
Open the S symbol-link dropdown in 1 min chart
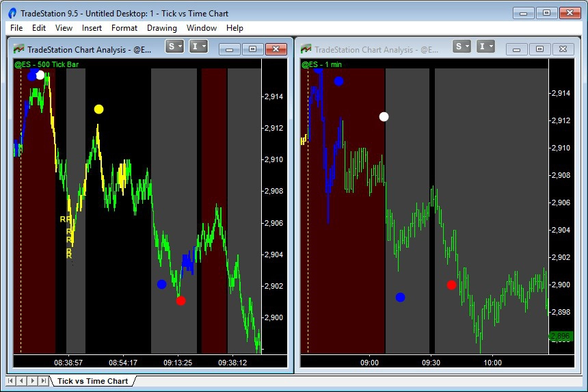(x=462, y=47)
